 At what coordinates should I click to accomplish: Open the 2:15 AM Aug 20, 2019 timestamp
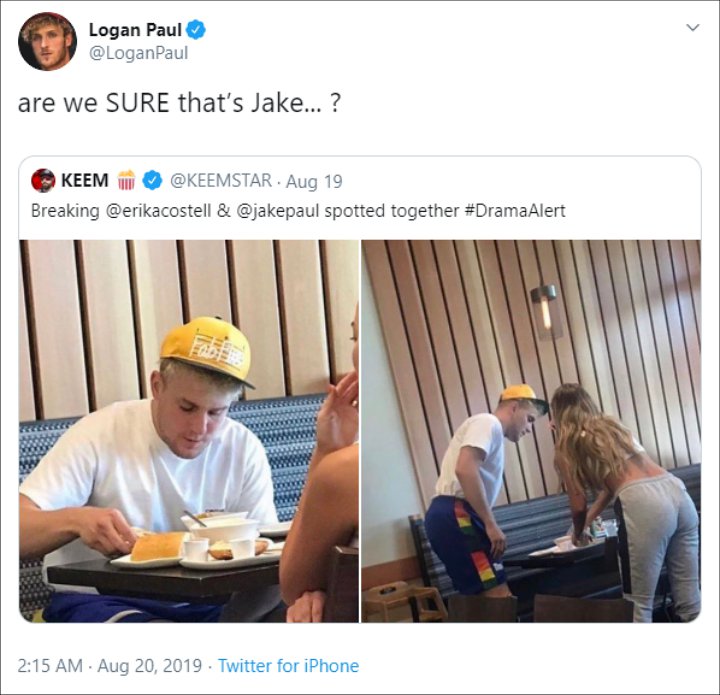110,666
